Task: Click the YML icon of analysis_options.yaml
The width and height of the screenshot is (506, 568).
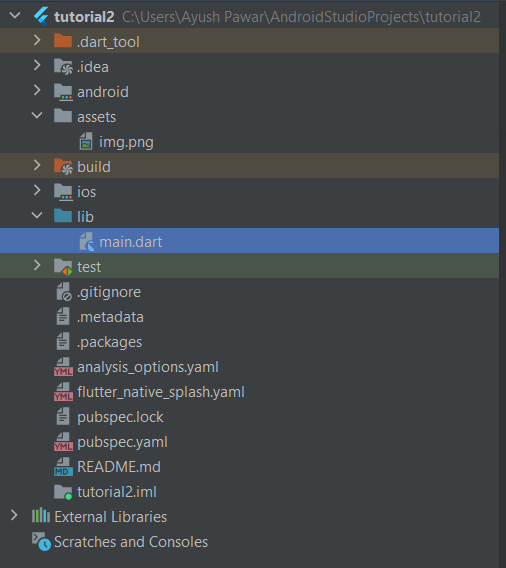Action: (x=63, y=367)
